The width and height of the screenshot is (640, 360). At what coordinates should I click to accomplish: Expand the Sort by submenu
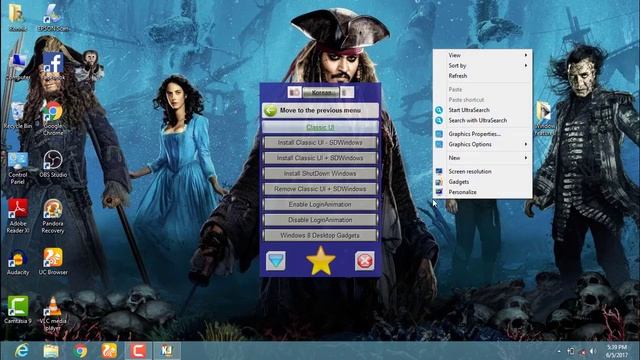coord(482,65)
